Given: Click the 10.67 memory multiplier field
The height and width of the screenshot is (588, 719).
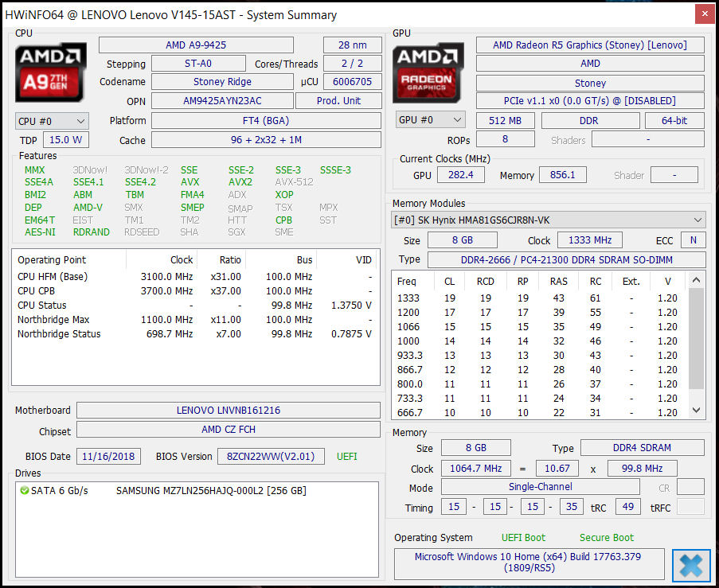Looking at the screenshot, I should click(557, 469).
